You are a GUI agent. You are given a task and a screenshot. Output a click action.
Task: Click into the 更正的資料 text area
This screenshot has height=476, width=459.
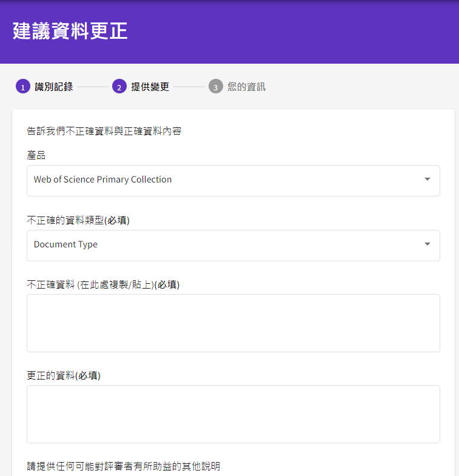[x=233, y=414]
